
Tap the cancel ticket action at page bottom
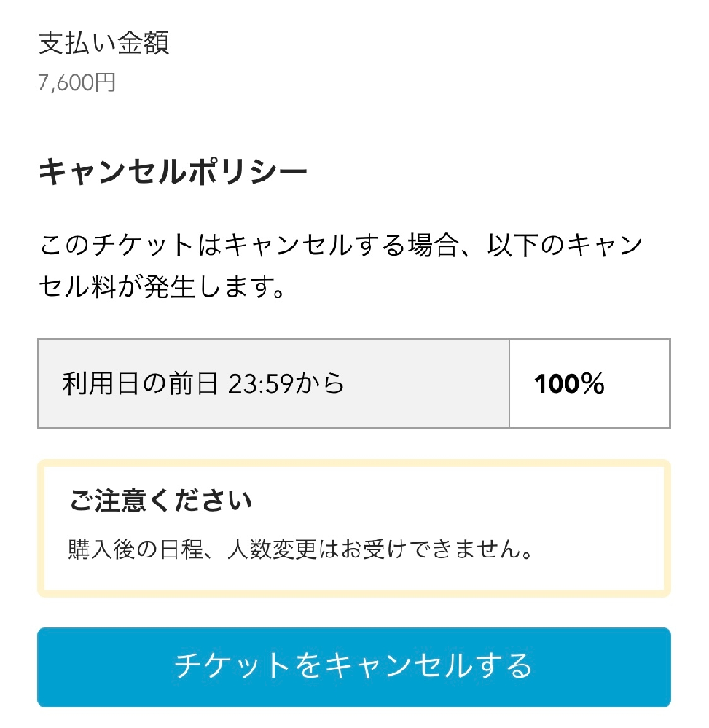click(354, 667)
